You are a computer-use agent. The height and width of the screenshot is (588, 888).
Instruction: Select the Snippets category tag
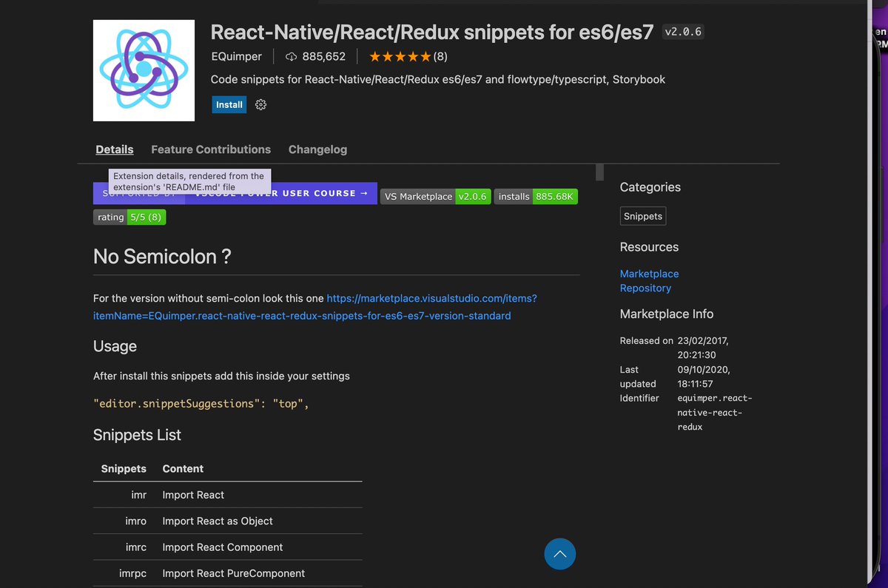tap(643, 217)
